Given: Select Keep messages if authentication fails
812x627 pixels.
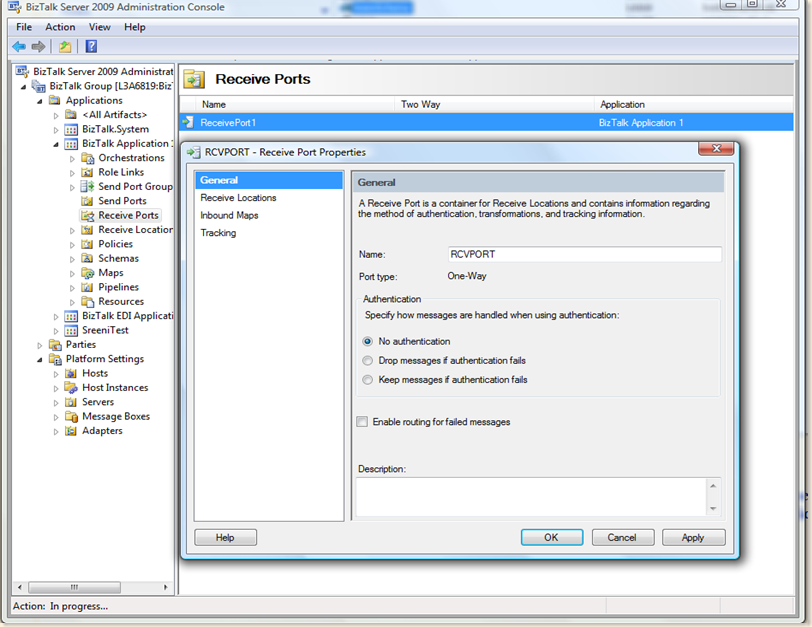Looking at the screenshot, I should [368, 380].
